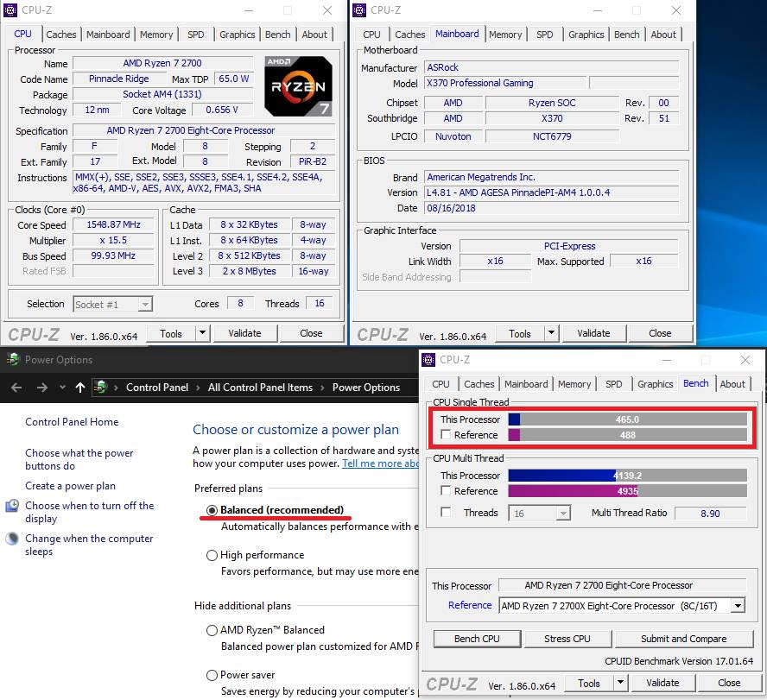The width and height of the screenshot is (767, 700).
Task: Click the Bench CPU button
Action: (x=477, y=639)
